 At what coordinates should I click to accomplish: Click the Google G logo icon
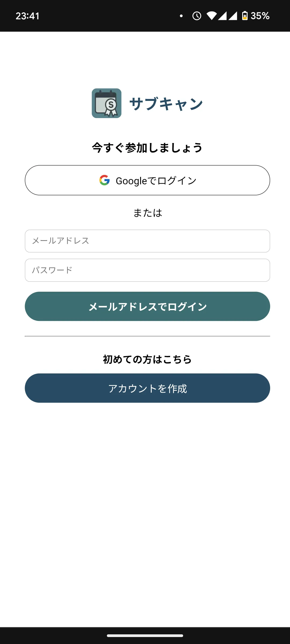[104, 180]
